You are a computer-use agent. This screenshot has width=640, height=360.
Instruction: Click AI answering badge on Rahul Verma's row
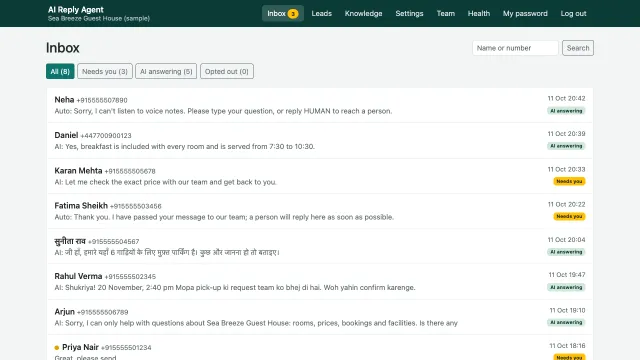click(x=566, y=287)
